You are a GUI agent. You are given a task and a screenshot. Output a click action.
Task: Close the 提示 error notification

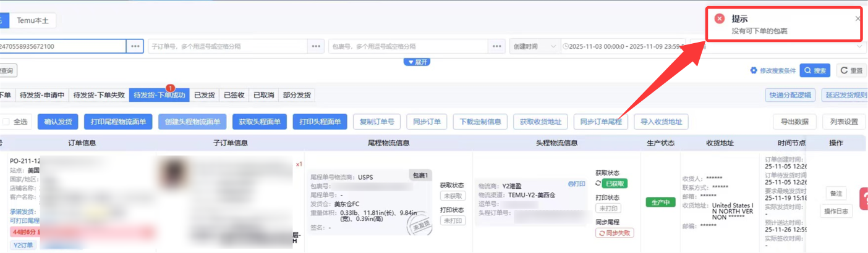pyautogui.click(x=857, y=19)
